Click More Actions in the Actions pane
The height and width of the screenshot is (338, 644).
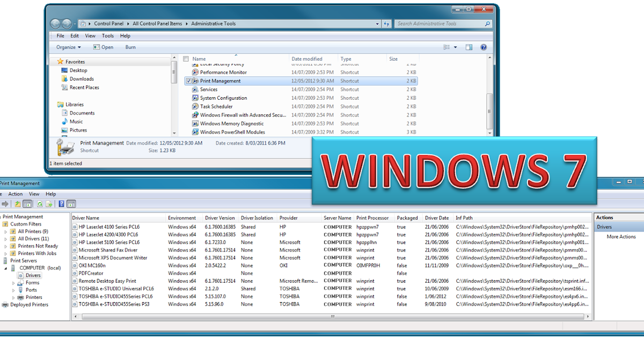(621, 237)
